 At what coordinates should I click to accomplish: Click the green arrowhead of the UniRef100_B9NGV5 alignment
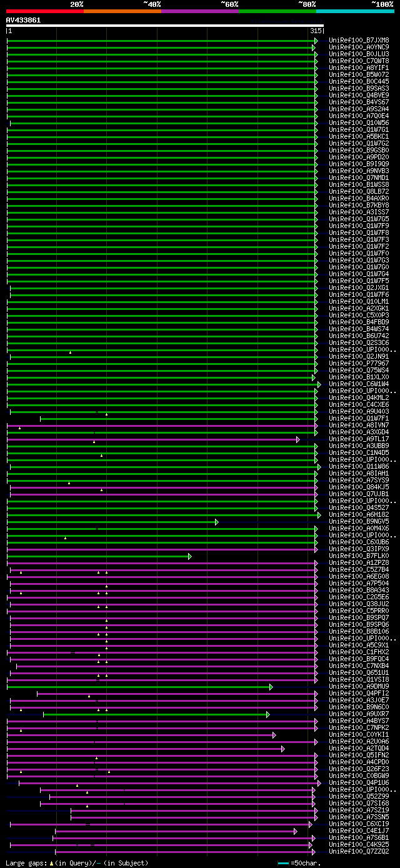217,522
